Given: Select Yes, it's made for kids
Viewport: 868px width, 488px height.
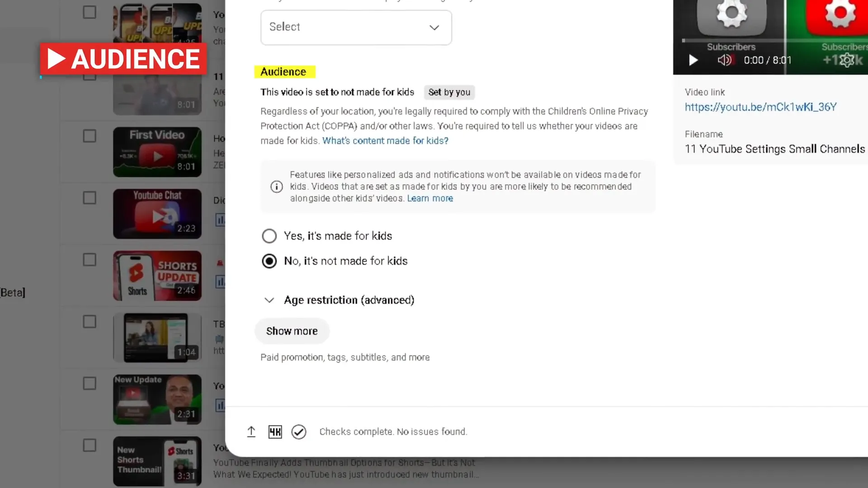Looking at the screenshot, I should (x=269, y=235).
